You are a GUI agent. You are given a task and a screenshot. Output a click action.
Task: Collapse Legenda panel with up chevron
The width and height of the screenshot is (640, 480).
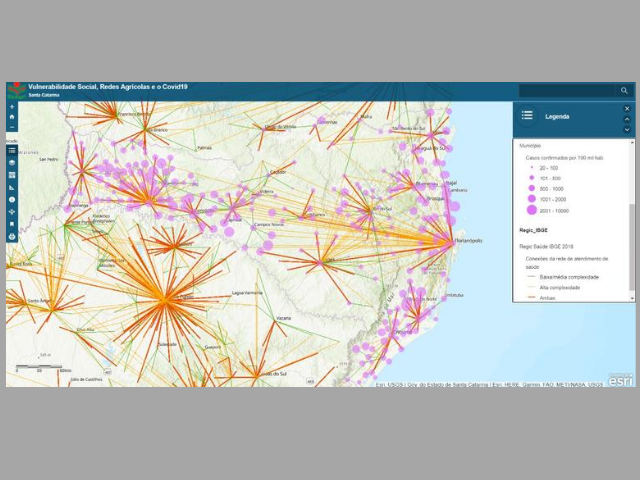point(627,119)
